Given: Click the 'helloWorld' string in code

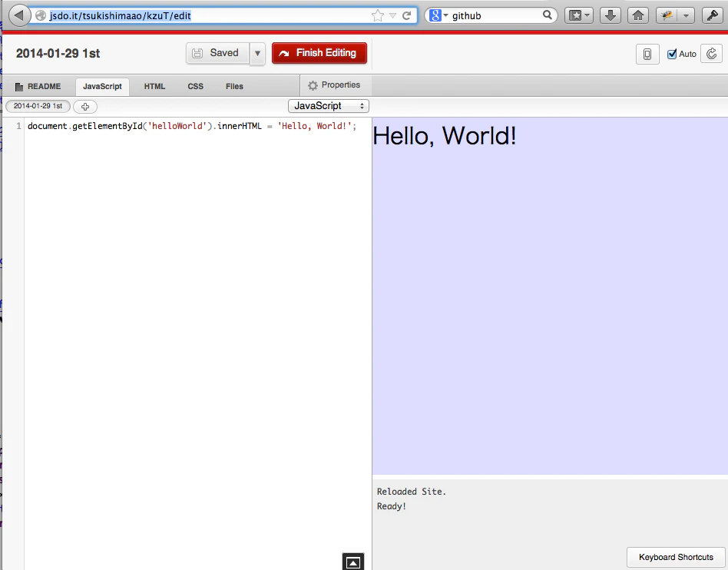Looking at the screenshot, I should (x=177, y=126).
